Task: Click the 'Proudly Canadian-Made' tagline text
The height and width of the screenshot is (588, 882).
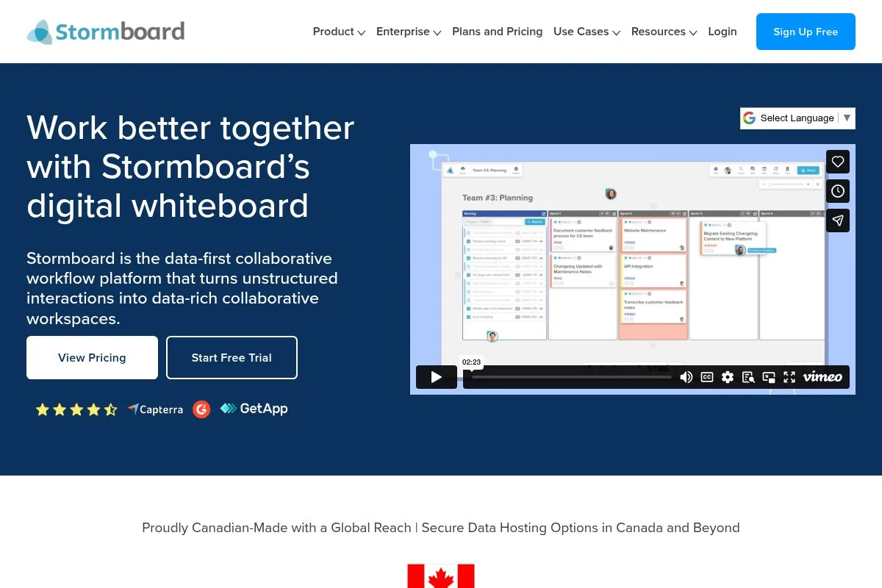Action: [441, 528]
